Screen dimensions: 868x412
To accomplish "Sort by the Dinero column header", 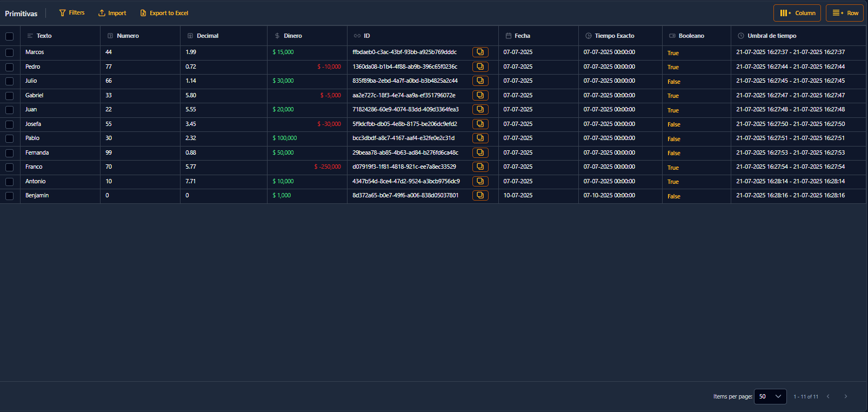I will [x=292, y=36].
